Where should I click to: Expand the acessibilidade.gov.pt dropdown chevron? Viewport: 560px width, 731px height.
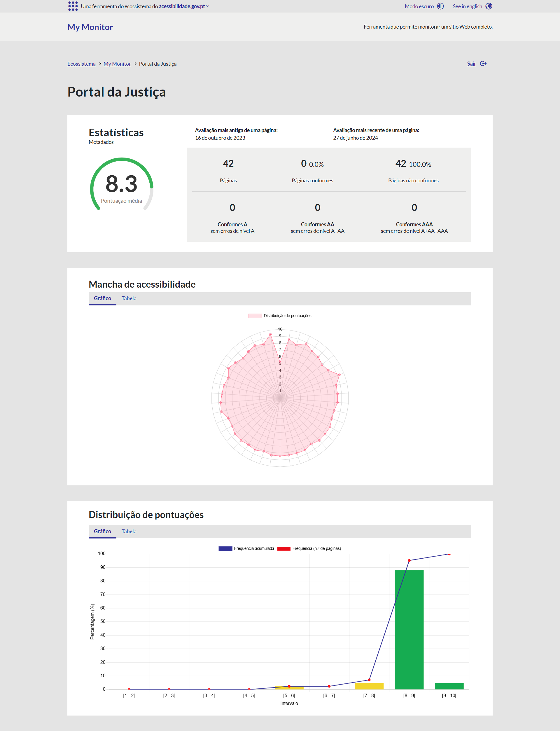tap(208, 6)
